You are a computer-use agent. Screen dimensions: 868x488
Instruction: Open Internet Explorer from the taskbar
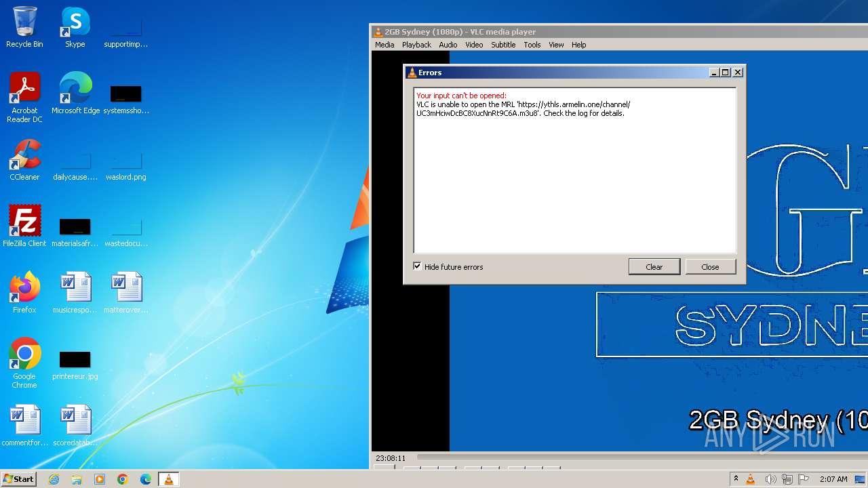coord(54,479)
